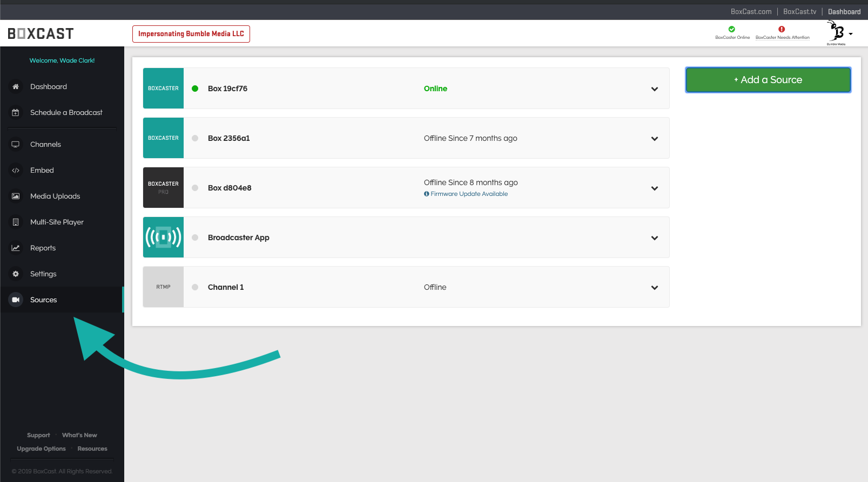Viewport: 868px width, 482px height.
Task: Click the Sources camera icon
Action: 16,300
